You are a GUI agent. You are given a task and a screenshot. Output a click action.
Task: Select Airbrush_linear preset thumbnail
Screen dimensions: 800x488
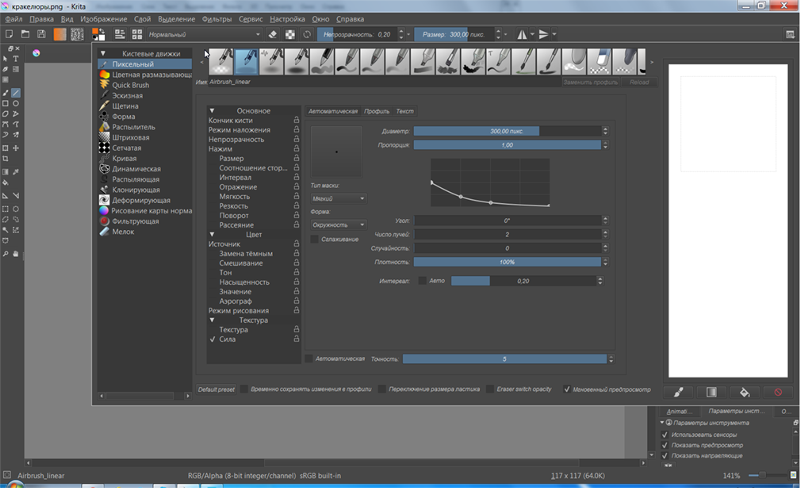(246, 62)
